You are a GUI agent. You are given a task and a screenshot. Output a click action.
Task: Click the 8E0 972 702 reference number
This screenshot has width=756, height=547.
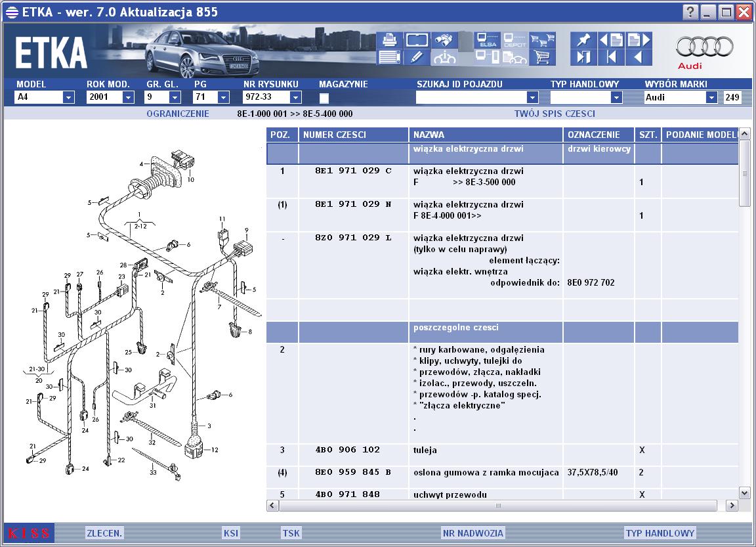(x=591, y=282)
